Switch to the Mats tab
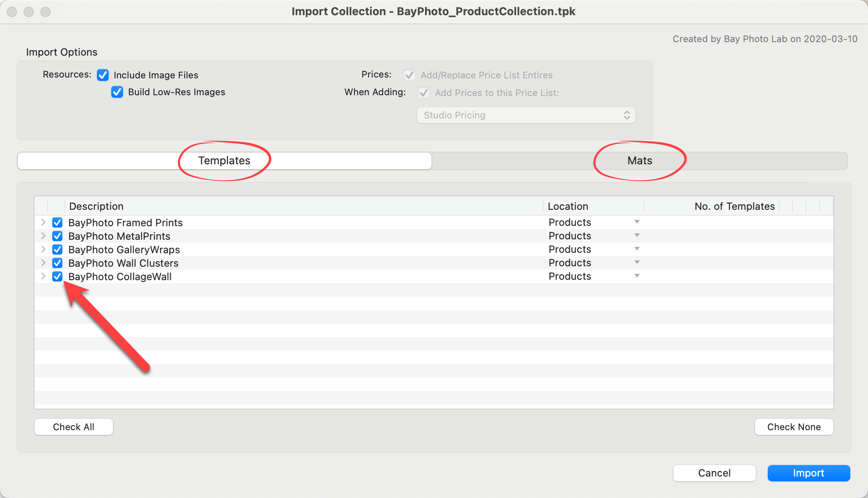Viewport: 868px width, 498px height. point(639,161)
